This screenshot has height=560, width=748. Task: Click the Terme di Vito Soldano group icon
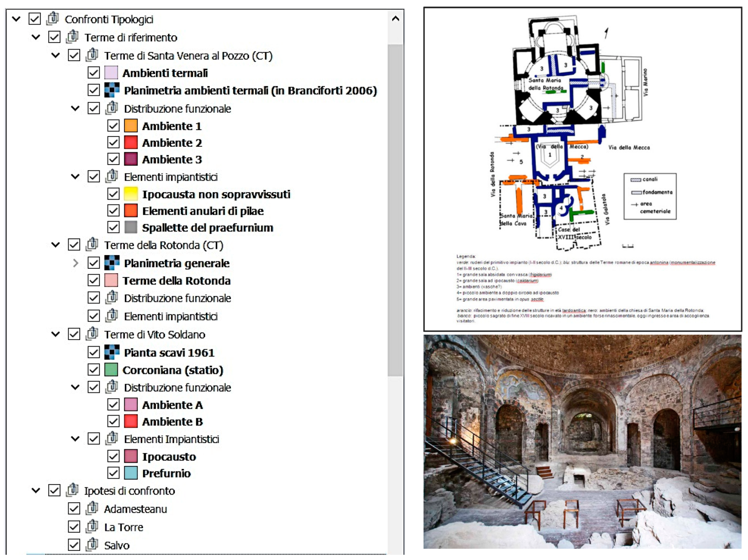click(x=92, y=334)
